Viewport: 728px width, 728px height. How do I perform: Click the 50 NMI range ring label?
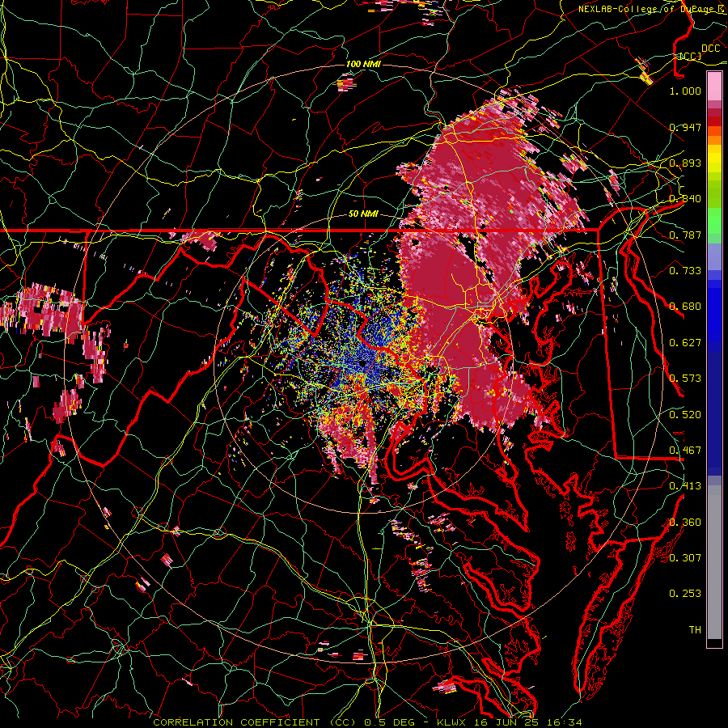click(x=363, y=214)
